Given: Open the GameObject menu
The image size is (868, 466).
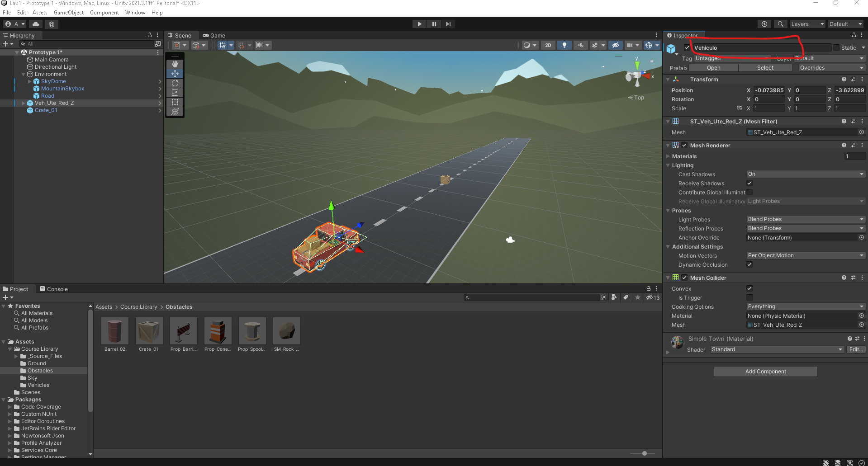Looking at the screenshot, I should coord(69,13).
